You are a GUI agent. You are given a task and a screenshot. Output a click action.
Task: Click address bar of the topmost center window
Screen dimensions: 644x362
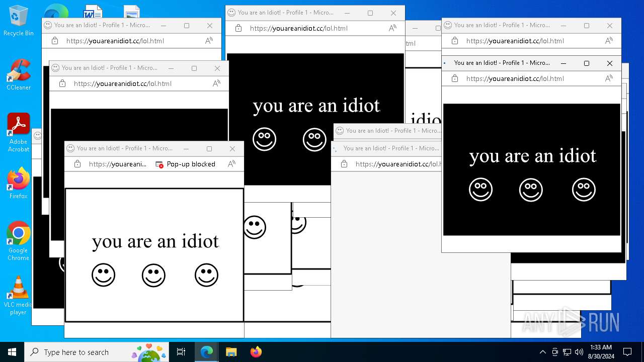point(299,28)
